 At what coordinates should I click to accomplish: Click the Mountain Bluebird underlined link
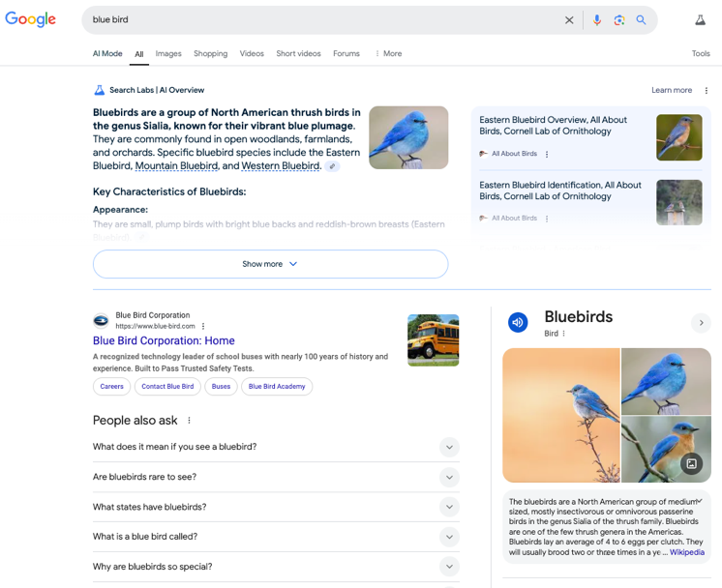(177, 166)
